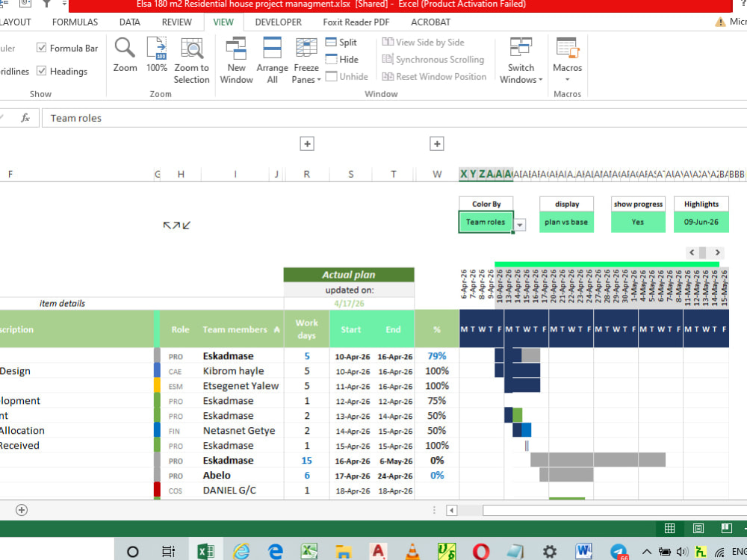The image size is (747, 560).
Task: Click the volume speaker tray icon
Action: point(682,552)
